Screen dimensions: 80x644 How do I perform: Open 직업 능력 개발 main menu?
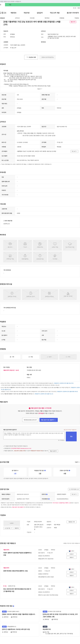click(x=55, y=13)
